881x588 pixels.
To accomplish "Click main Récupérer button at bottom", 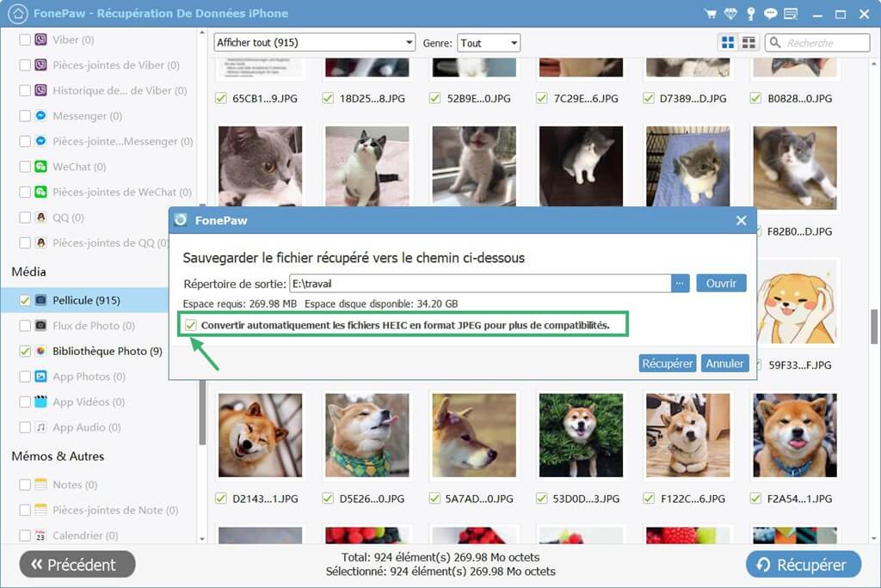I will [804, 565].
